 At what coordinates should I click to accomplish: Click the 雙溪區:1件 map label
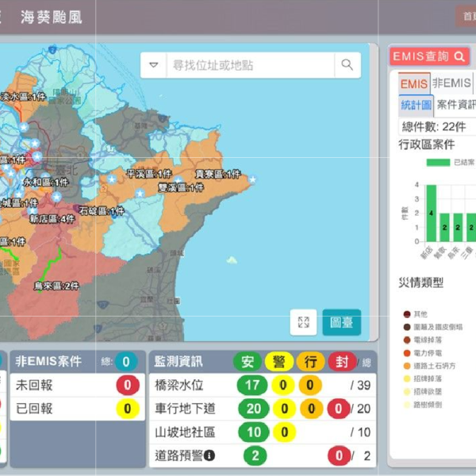(181, 187)
